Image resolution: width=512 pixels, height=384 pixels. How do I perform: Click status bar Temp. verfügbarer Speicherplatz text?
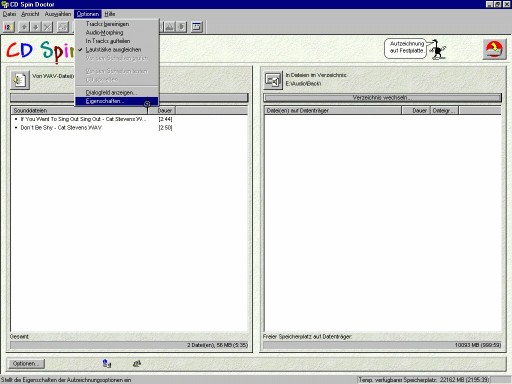point(424,380)
